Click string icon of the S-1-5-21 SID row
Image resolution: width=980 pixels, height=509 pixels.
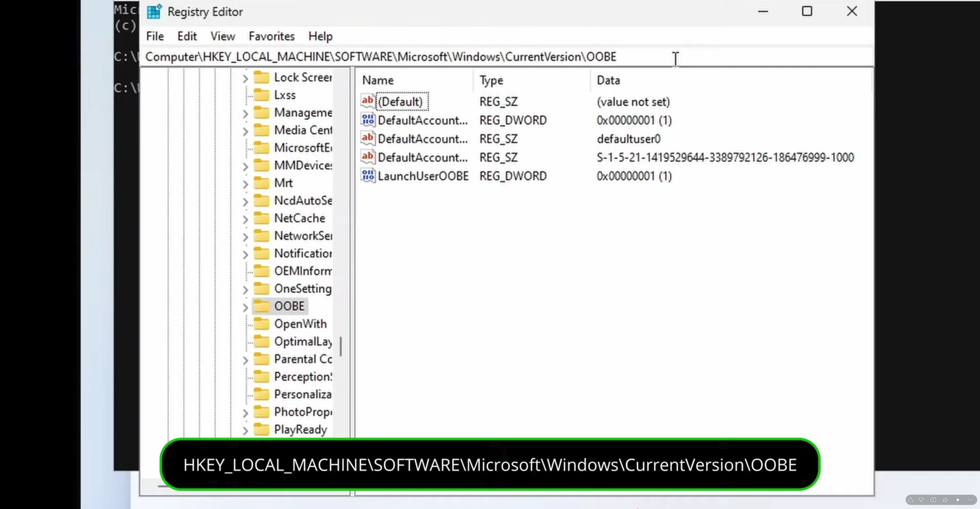tap(368, 157)
